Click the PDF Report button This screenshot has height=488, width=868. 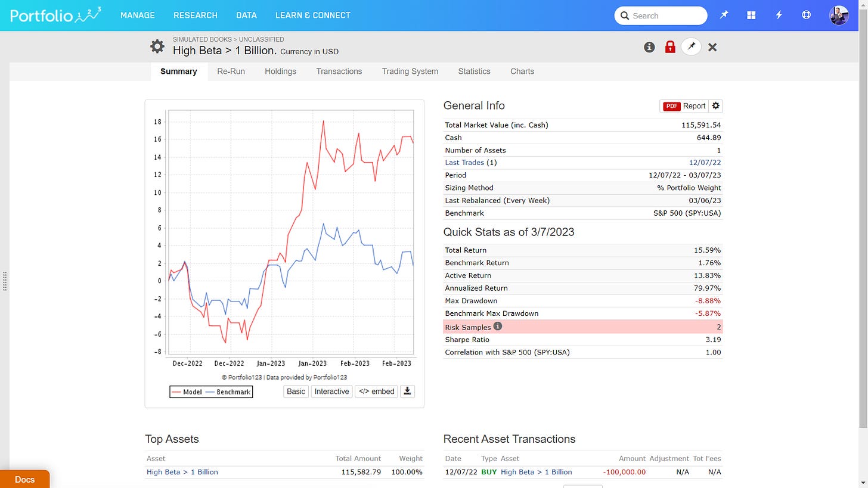coord(684,105)
